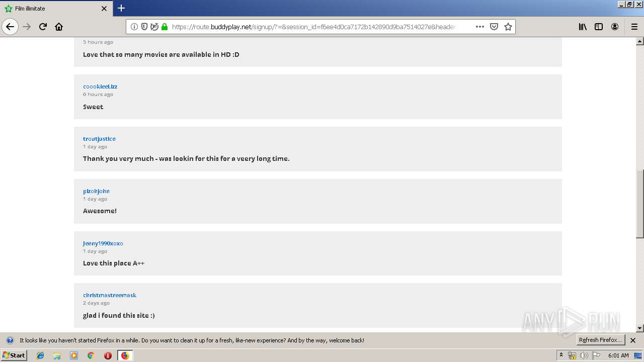Image resolution: width=644 pixels, height=362 pixels.
Task: Open Opera from the taskbar
Action: (108, 355)
